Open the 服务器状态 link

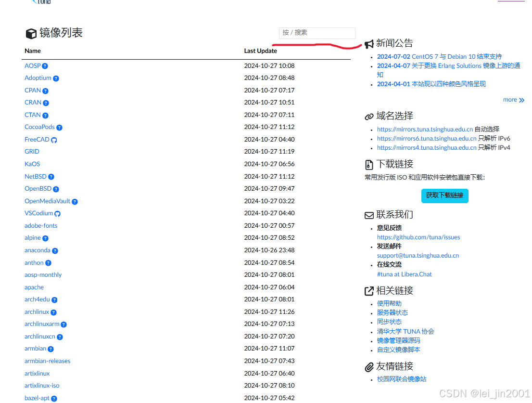(392, 312)
